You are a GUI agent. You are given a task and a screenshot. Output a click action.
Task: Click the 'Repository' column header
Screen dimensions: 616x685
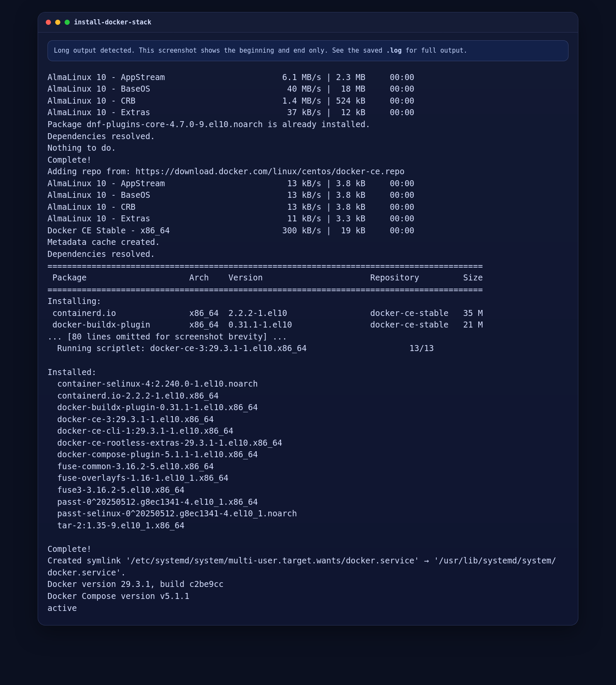point(394,278)
